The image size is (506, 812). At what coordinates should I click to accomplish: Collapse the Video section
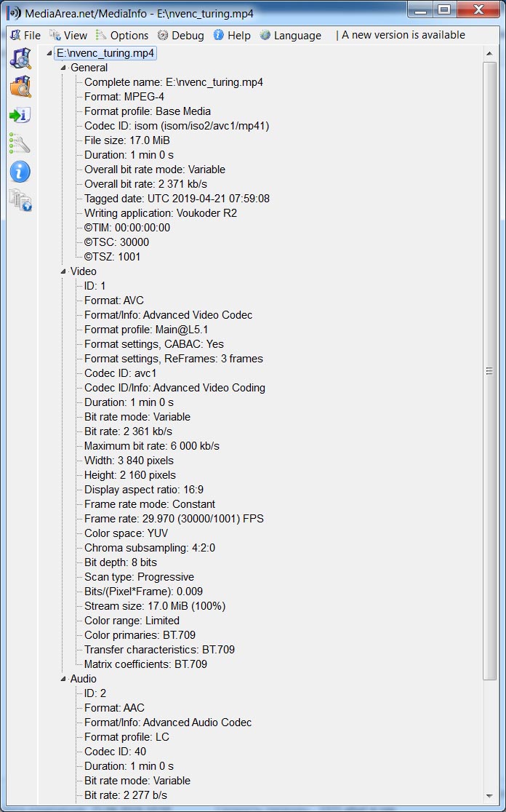(63, 271)
